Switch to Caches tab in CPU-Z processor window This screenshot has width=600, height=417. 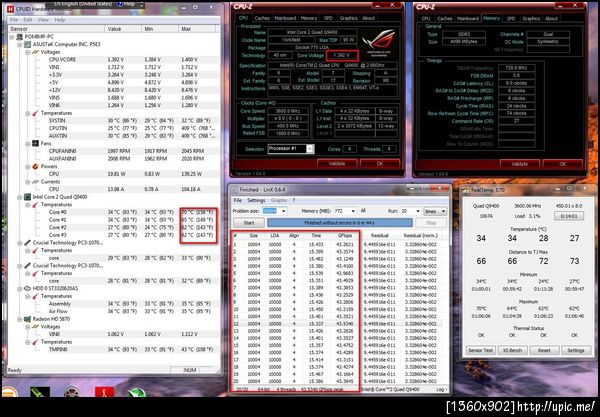coord(262,18)
